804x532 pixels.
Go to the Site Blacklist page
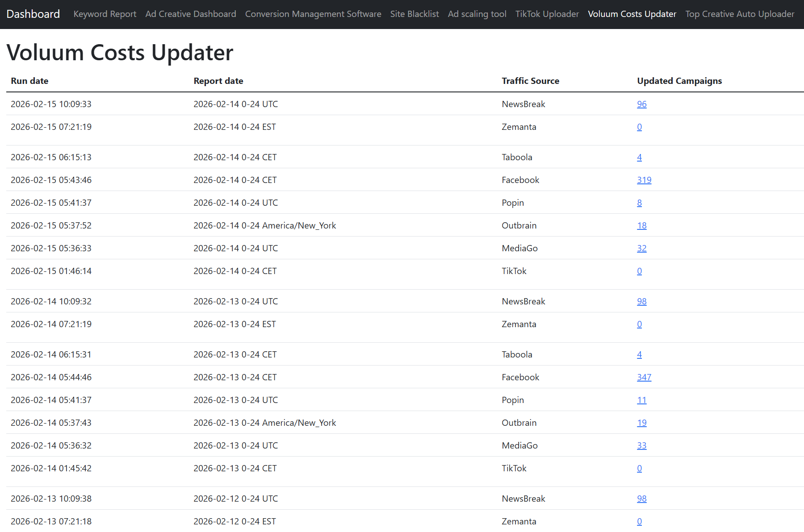tap(415, 14)
